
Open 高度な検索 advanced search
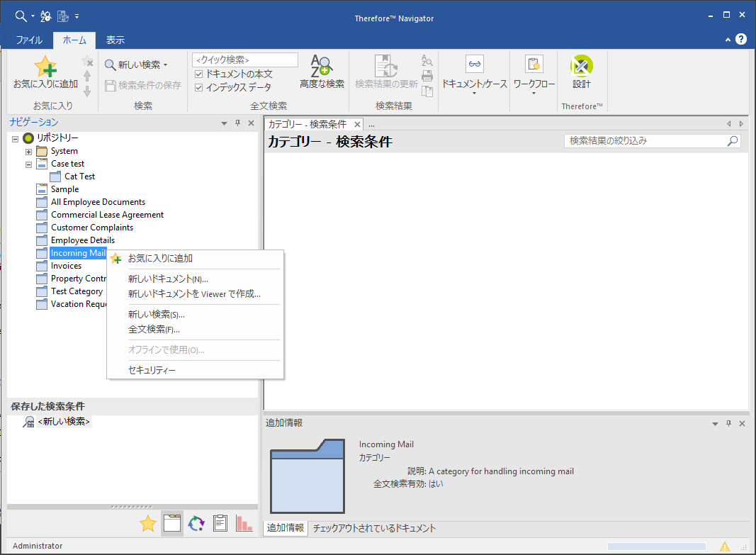322,72
